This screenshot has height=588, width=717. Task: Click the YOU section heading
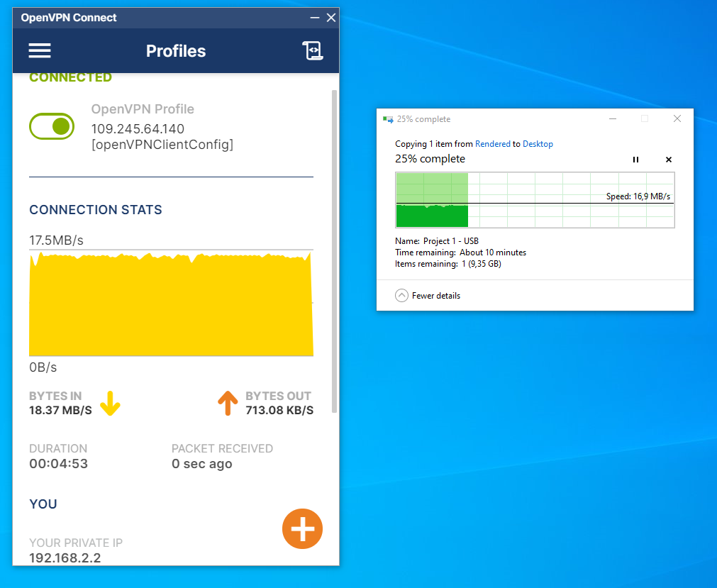43,504
